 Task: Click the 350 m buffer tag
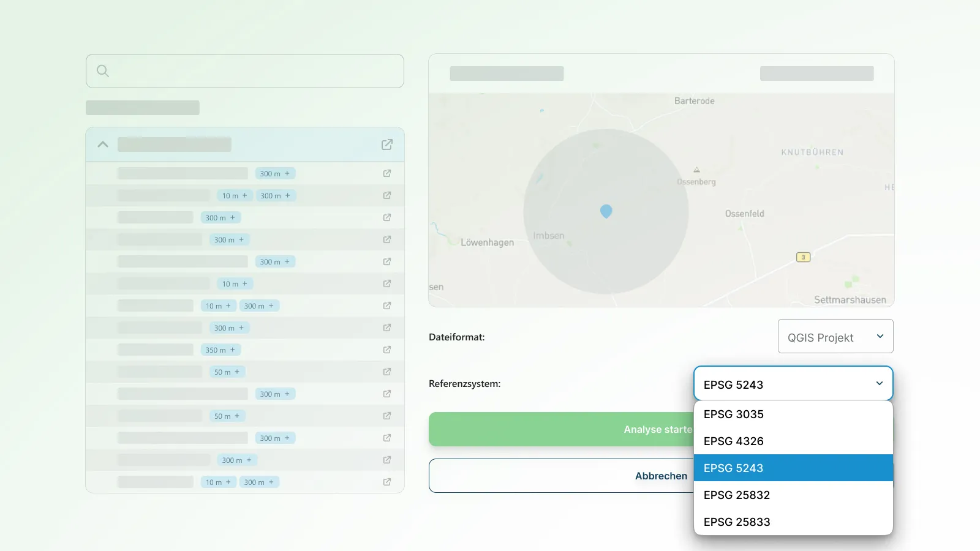click(x=221, y=350)
